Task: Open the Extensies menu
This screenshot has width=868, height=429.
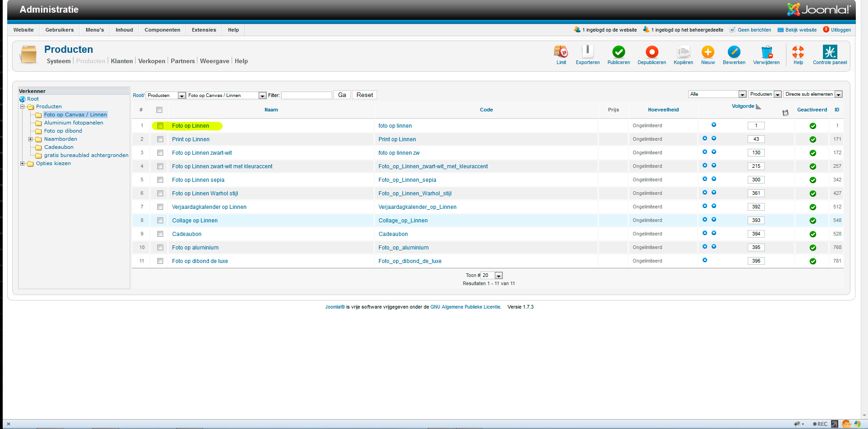Action: [204, 30]
